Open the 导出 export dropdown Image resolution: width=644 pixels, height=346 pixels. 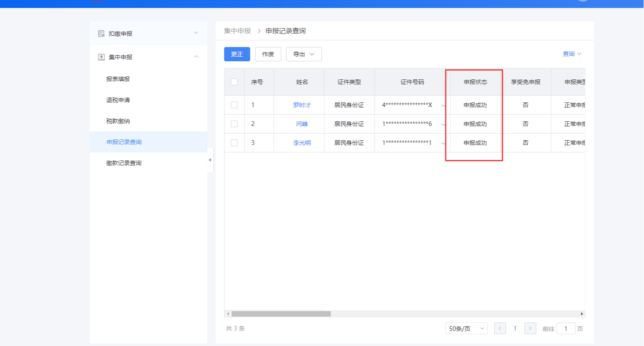click(x=304, y=54)
